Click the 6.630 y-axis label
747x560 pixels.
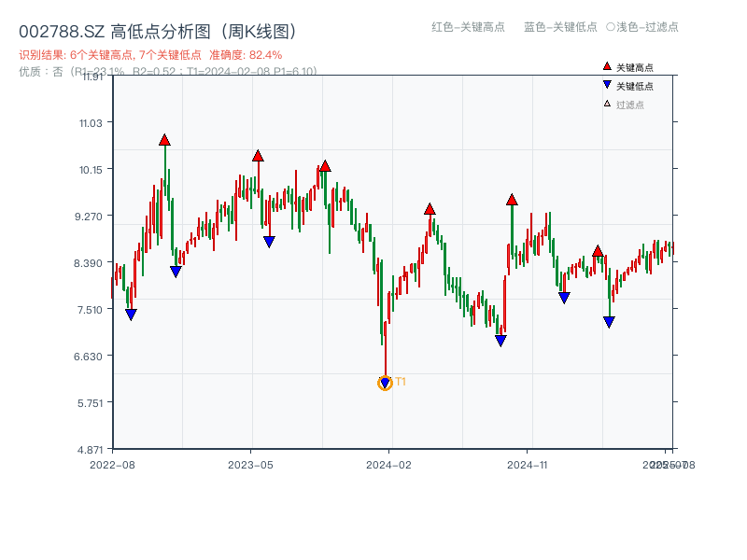click(88, 357)
